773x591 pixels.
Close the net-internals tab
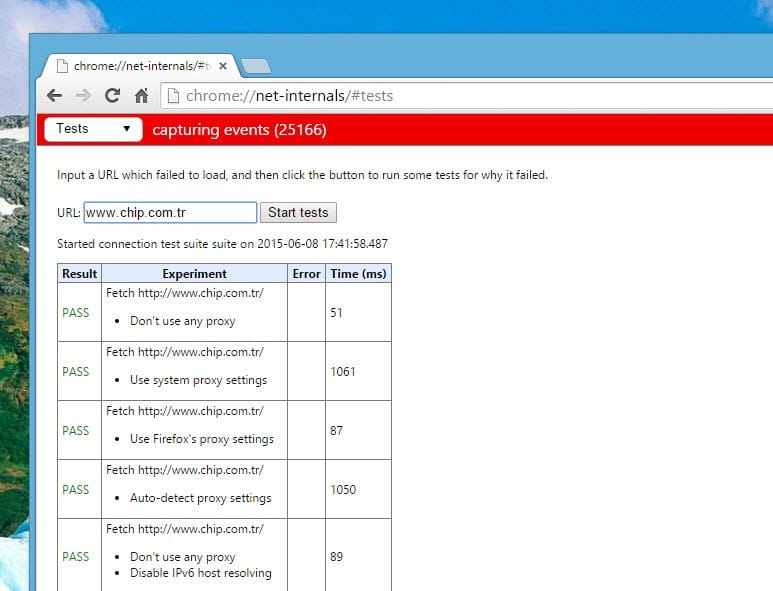point(223,66)
